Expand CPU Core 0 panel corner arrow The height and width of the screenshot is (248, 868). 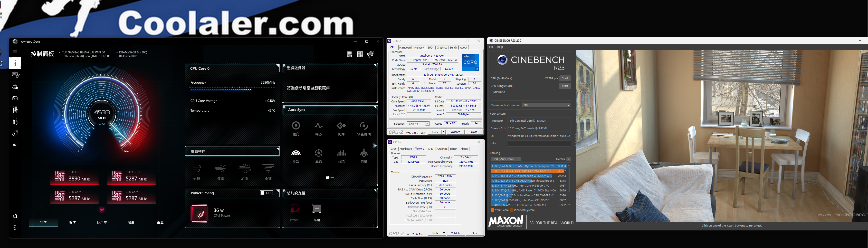click(x=278, y=66)
